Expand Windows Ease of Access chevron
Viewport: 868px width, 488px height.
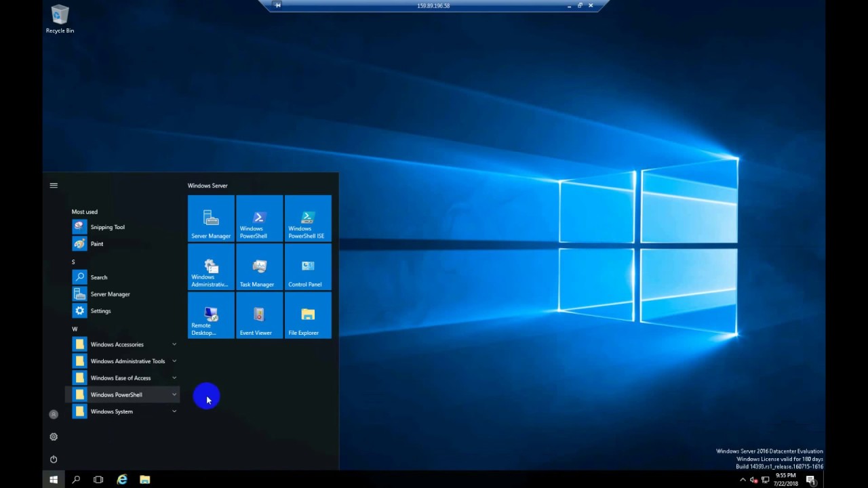pyautogui.click(x=174, y=378)
